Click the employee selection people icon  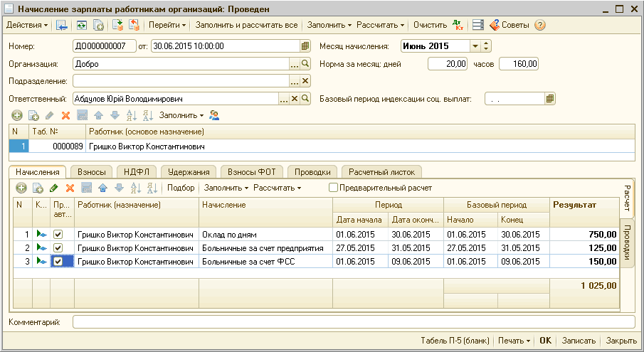[214, 115]
